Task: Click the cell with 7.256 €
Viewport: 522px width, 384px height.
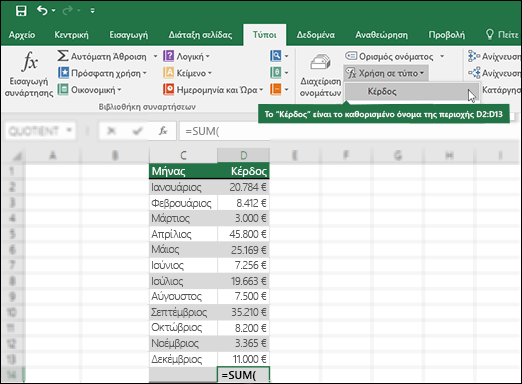Action: click(243, 265)
